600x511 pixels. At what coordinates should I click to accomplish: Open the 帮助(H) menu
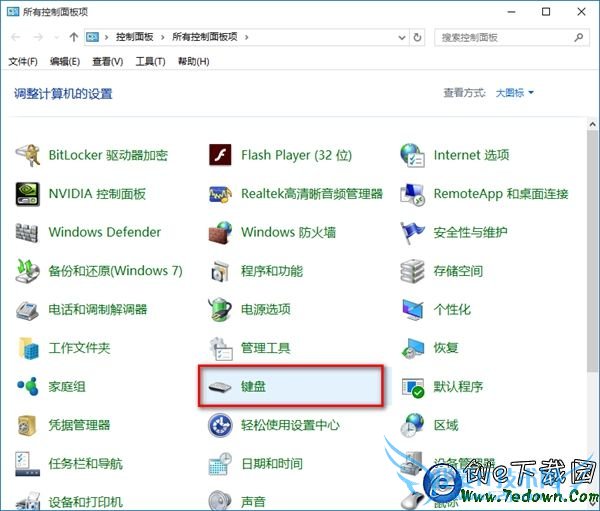pyautogui.click(x=194, y=61)
